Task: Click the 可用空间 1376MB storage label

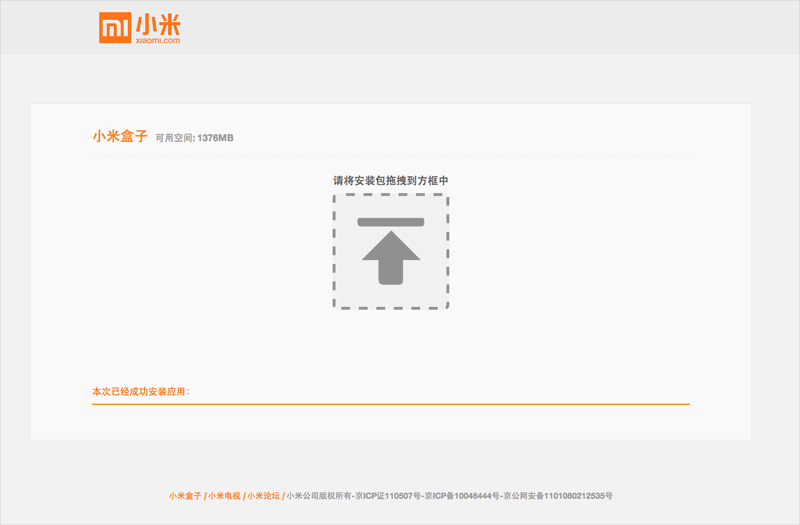Action: [x=194, y=138]
